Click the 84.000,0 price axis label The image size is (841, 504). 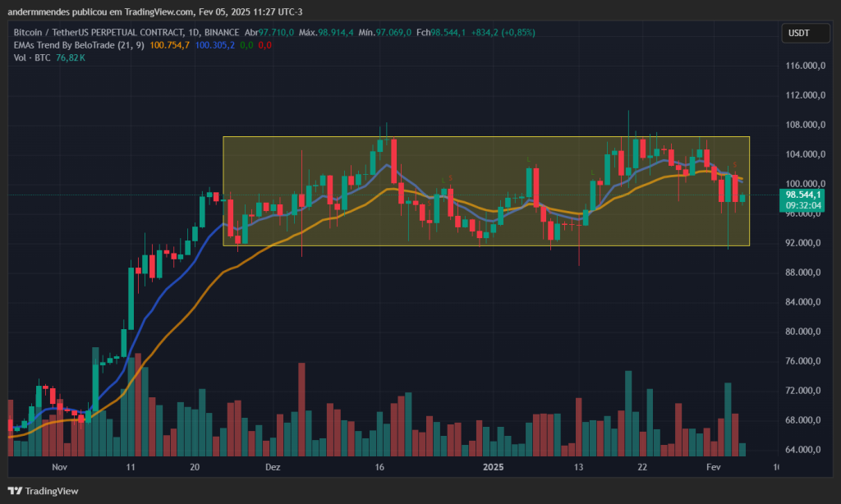pos(803,302)
